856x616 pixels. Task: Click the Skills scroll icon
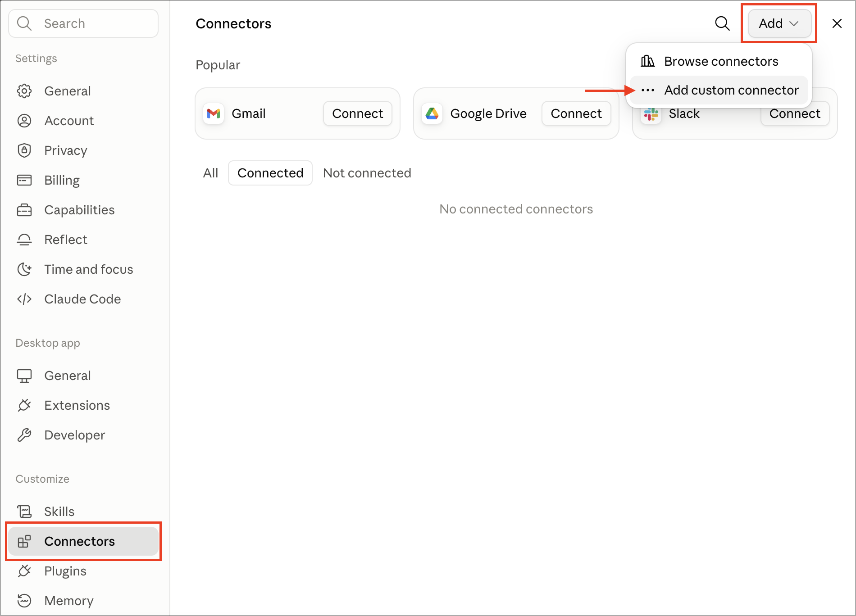(24, 512)
